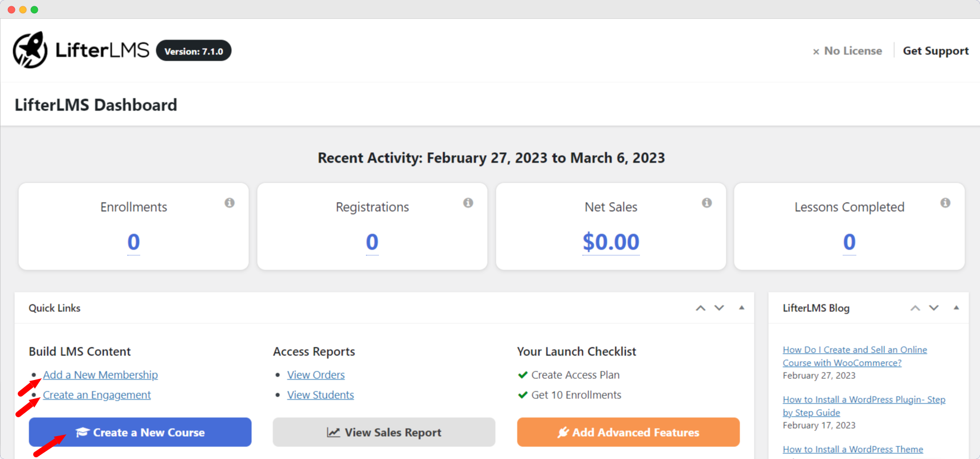The image size is (980, 459).
Task: Open How to Install a WordPress Plugin post
Action: pyautogui.click(x=864, y=406)
